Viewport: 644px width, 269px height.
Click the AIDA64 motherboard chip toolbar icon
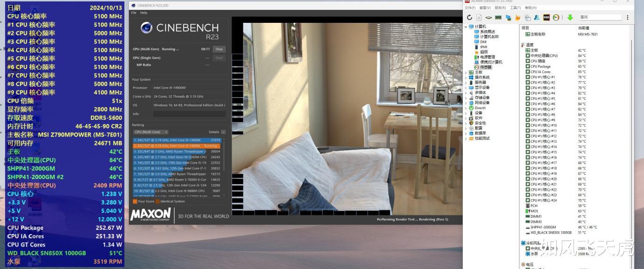(x=488, y=18)
